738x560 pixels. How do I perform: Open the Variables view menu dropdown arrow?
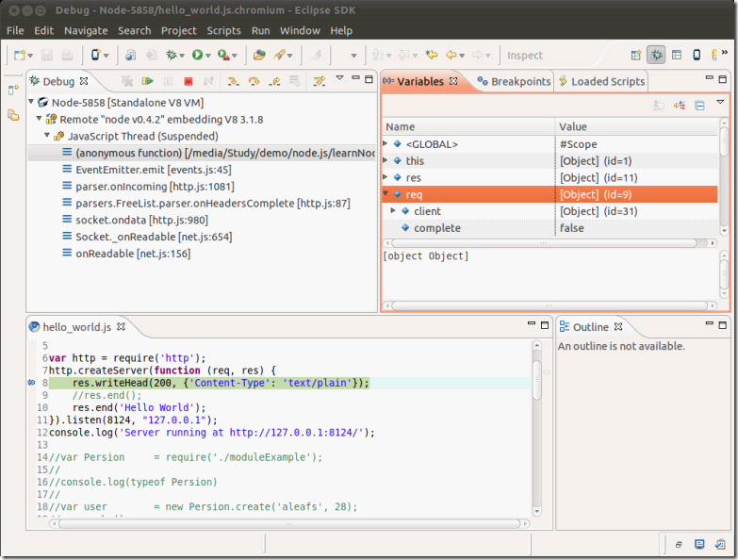[720, 104]
